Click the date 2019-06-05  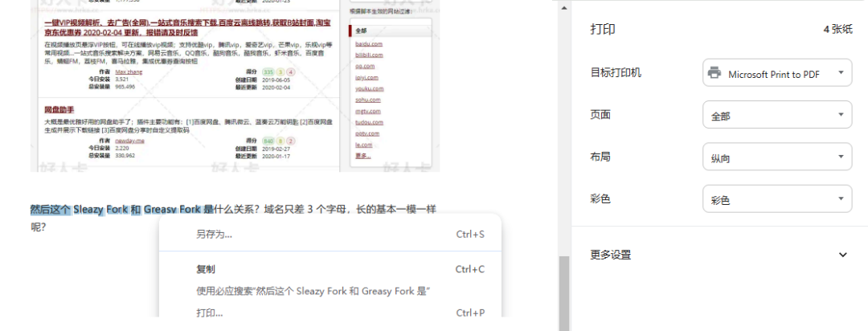coord(276,80)
